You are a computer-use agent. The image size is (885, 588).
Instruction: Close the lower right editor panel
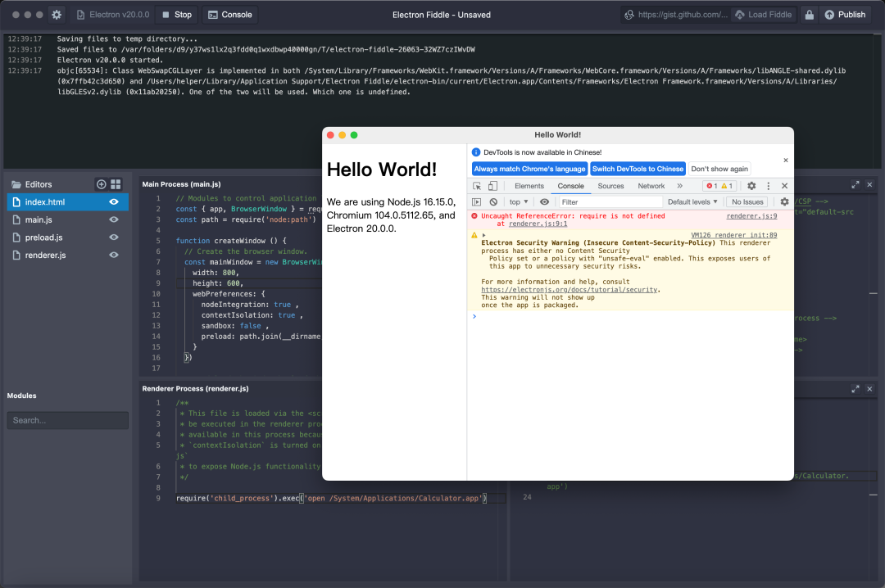(869, 389)
